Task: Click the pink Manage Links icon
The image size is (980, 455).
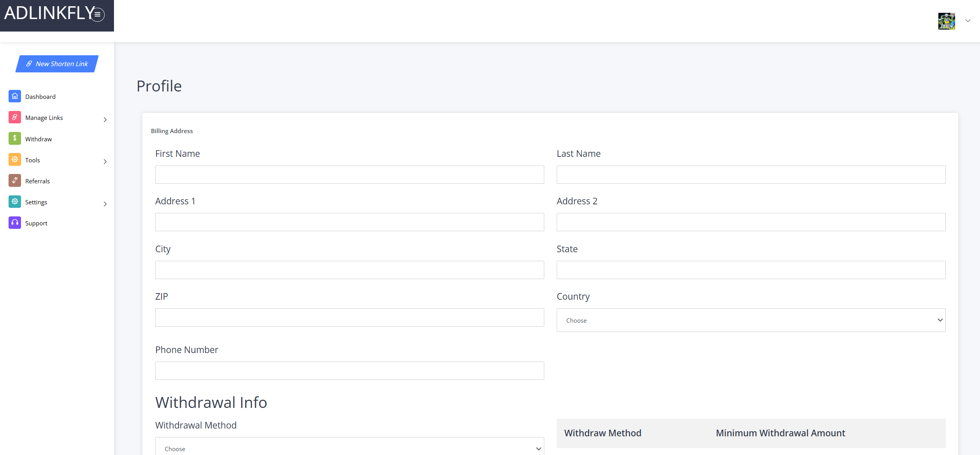Action: (x=15, y=117)
